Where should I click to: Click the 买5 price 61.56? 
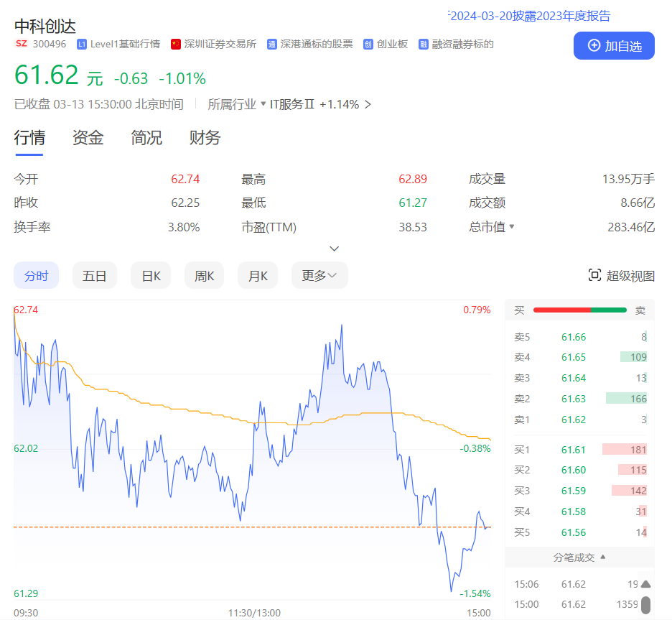click(x=574, y=532)
